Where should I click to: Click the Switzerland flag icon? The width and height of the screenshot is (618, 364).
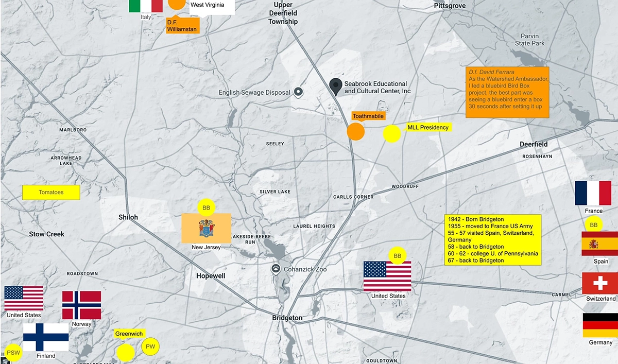click(600, 283)
